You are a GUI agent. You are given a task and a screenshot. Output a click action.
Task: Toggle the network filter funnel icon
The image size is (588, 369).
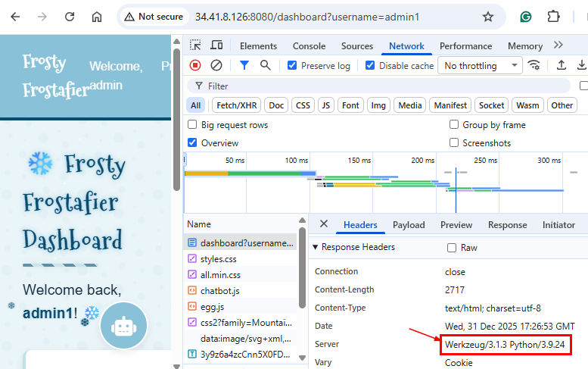pos(244,66)
